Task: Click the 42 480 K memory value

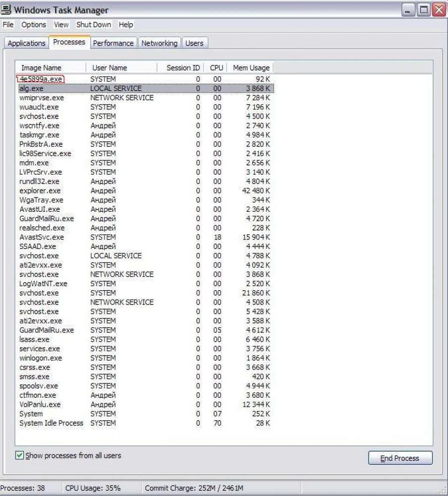Action: click(256, 191)
